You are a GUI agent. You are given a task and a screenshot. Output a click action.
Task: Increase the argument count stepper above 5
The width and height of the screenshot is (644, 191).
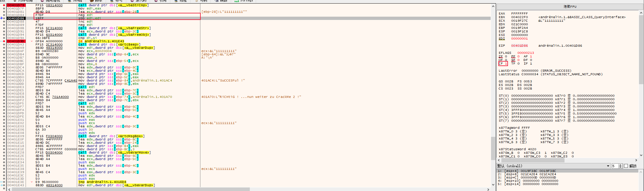(620, 165)
